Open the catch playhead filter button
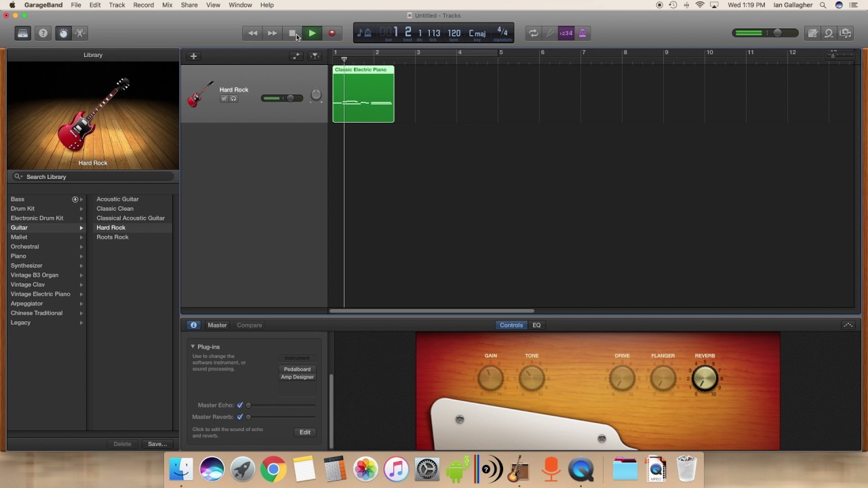 tap(315, 56)
